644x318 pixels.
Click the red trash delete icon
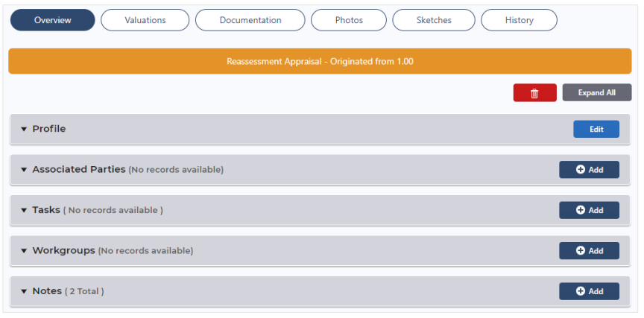[x=534, y=93]
